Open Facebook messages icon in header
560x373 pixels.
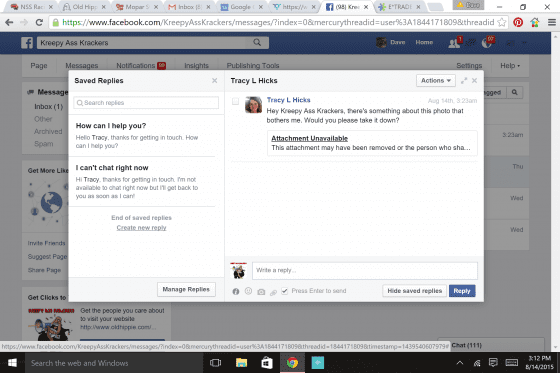click(x=470, y=43)
